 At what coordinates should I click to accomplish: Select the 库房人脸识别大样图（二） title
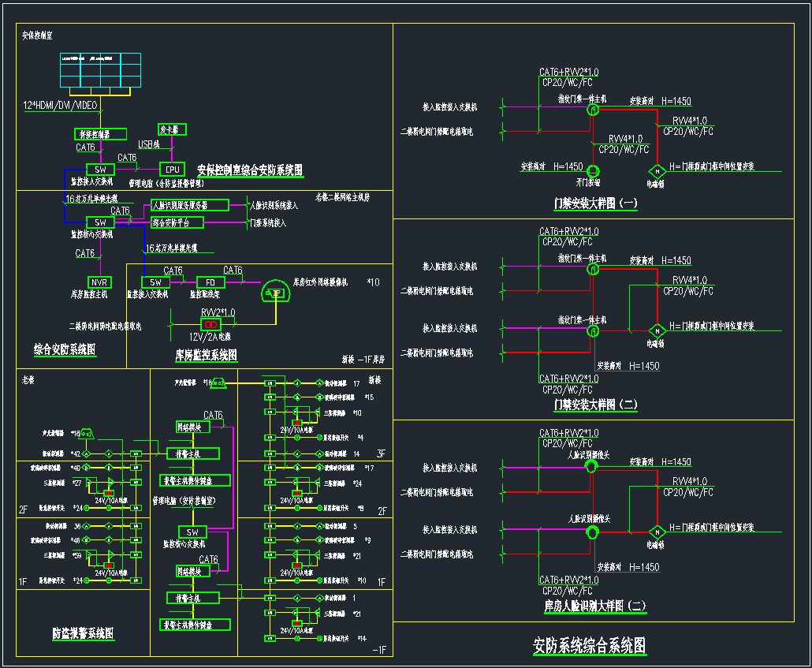pyautogui.click(x=595, y=606)
